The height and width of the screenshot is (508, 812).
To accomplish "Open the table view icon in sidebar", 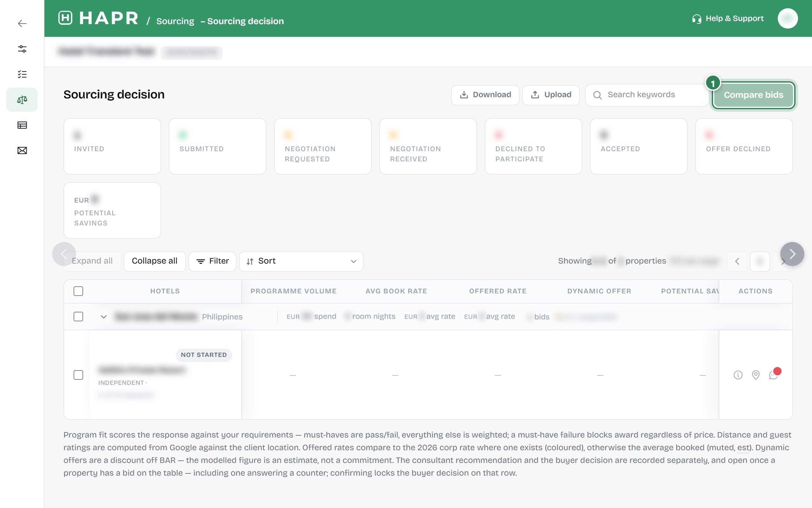I will point(22,125).
